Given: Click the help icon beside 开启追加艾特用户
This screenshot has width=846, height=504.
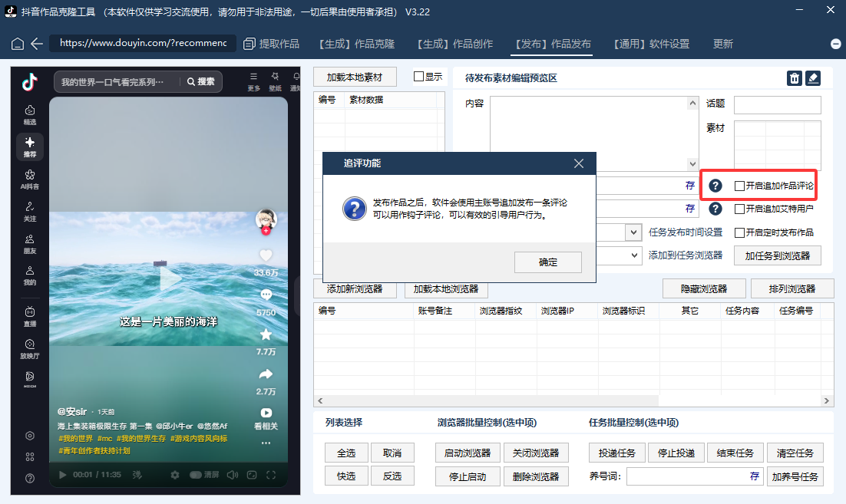Looking at the screenshot, I should click(715, 209).
